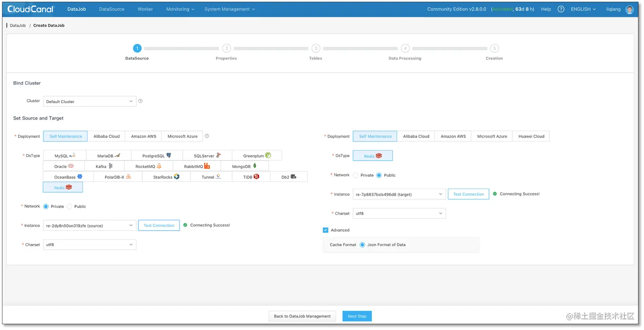
Task: Select target Self Maintenance deployment
Action: click(x=375, y=136)
